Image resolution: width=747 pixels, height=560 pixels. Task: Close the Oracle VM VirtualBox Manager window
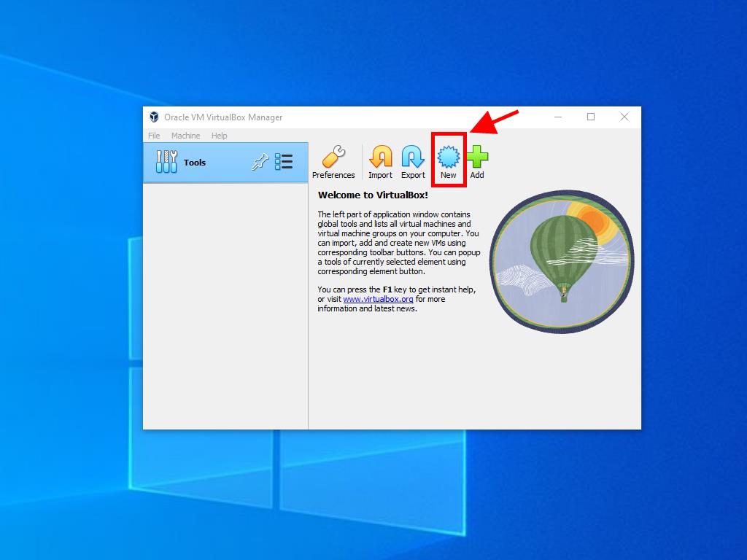click(624, 117)
